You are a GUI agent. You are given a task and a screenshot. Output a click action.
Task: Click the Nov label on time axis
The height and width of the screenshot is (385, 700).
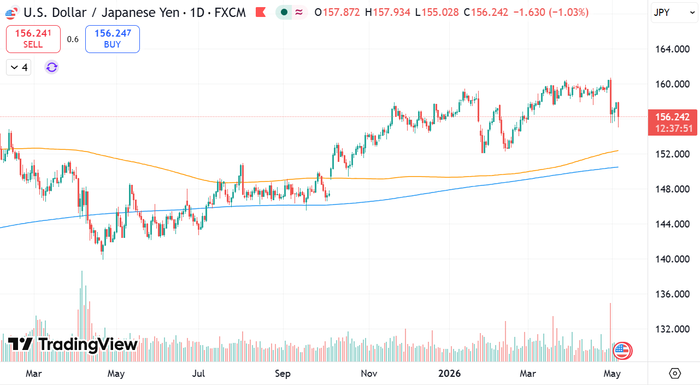(369, 373)
